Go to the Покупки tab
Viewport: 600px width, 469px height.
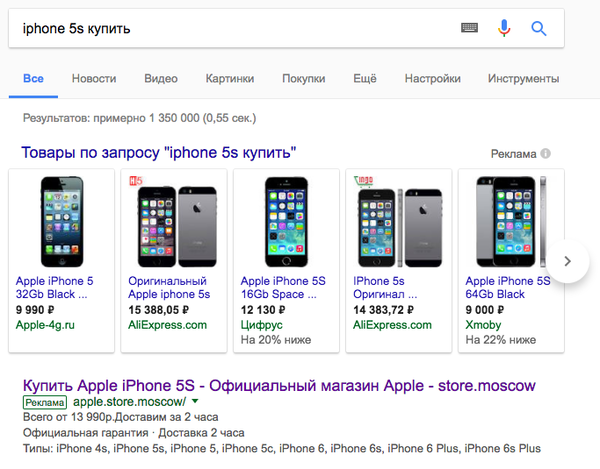click(x=303, y=79)
